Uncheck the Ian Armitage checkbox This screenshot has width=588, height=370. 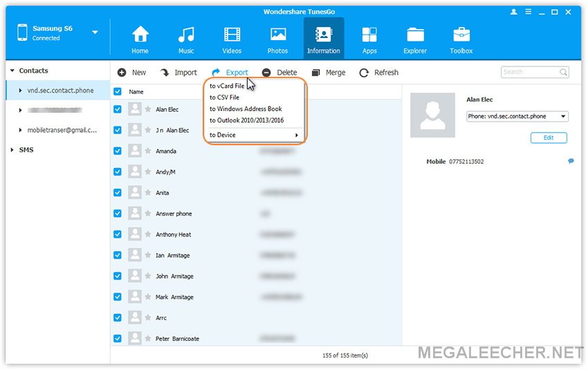[x=118, y=255]
